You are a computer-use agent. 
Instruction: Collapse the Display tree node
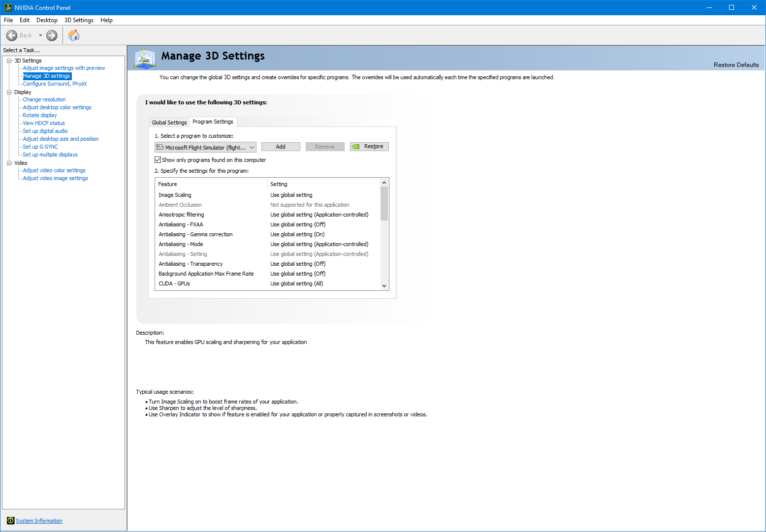click(9, 92)
